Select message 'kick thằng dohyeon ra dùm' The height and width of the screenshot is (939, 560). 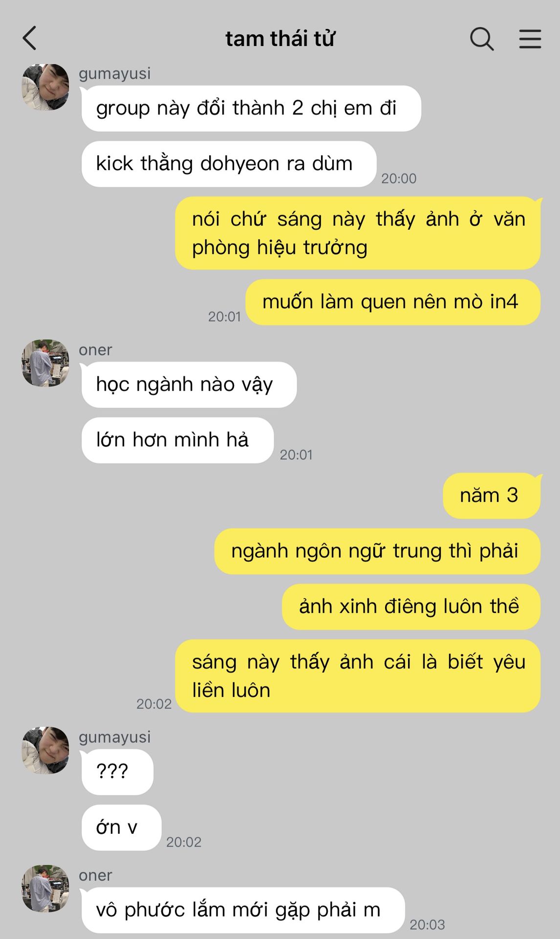pyautogui.click(x=229, y=164)
